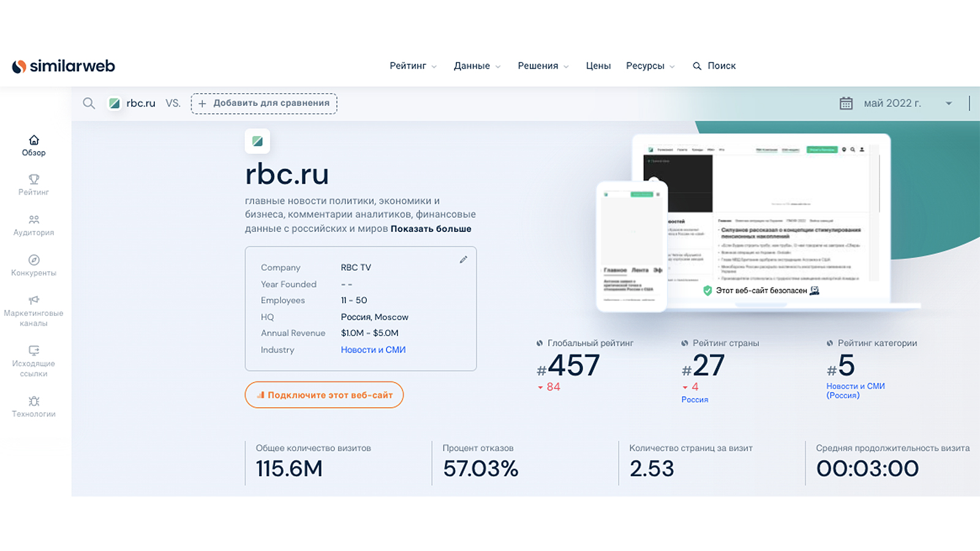Click the total visits value 115.6M
Image resolution: width=980 pixels, height=551 pixels.
click(289, 469)
